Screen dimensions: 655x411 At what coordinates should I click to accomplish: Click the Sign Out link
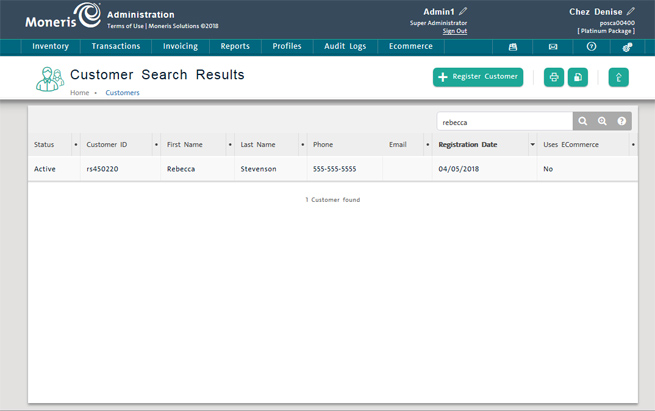point(455,31)
